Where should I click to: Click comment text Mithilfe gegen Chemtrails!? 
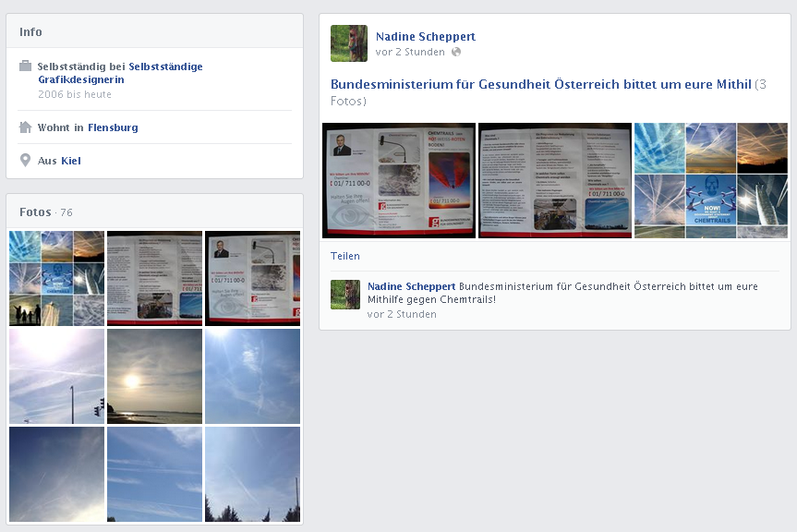(x=431, y=300)
